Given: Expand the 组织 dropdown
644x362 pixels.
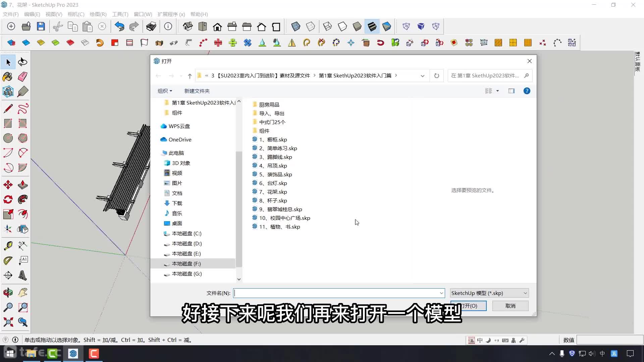Looking at the screenshot, I should (165, 91).
